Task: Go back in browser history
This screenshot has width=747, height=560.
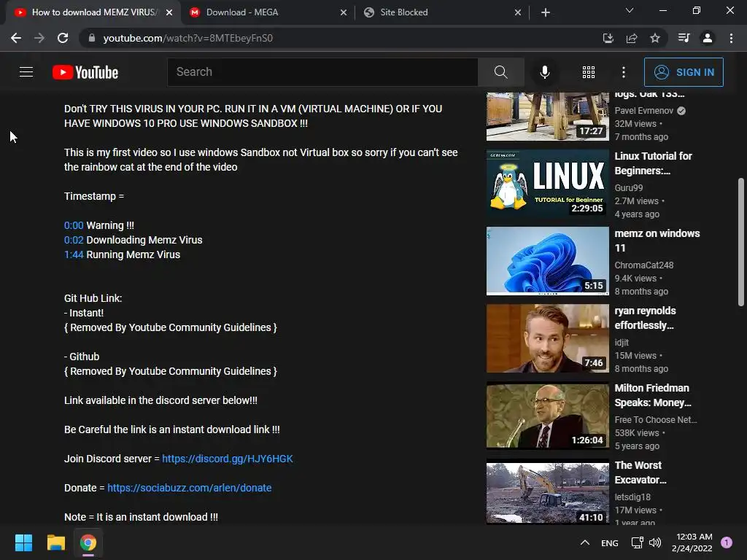Action: click(x=16, y=38)
